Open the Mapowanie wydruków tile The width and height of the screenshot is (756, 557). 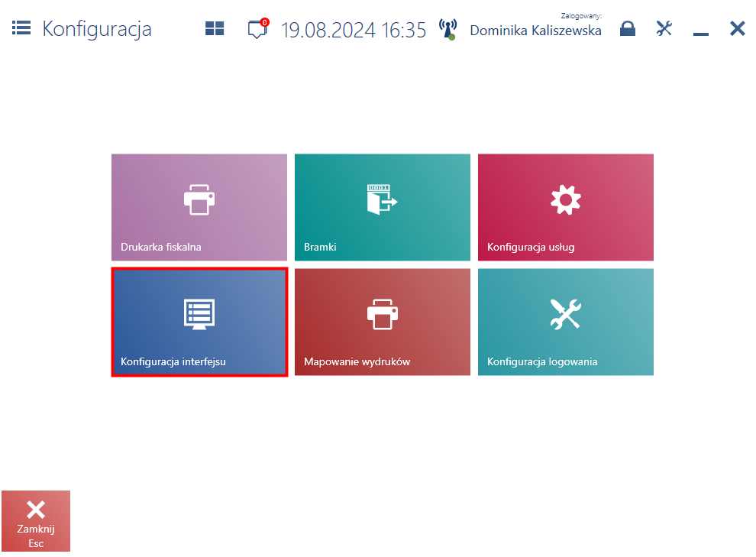(x=383, y=322)
